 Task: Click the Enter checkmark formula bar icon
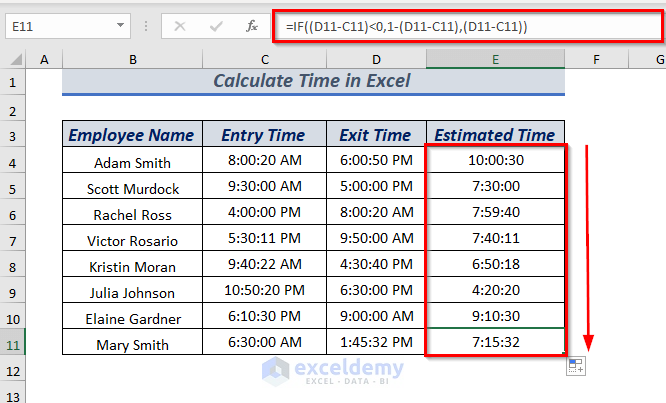[216, 26]
